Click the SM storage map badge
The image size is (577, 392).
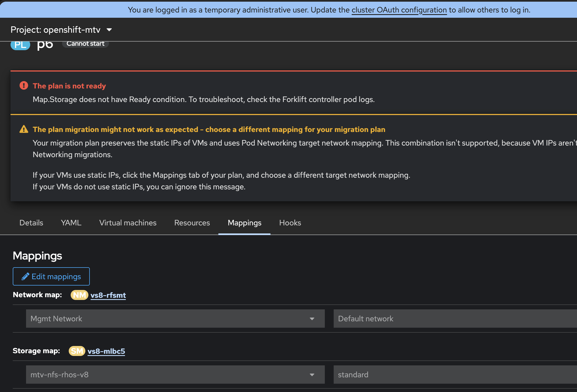77,351
